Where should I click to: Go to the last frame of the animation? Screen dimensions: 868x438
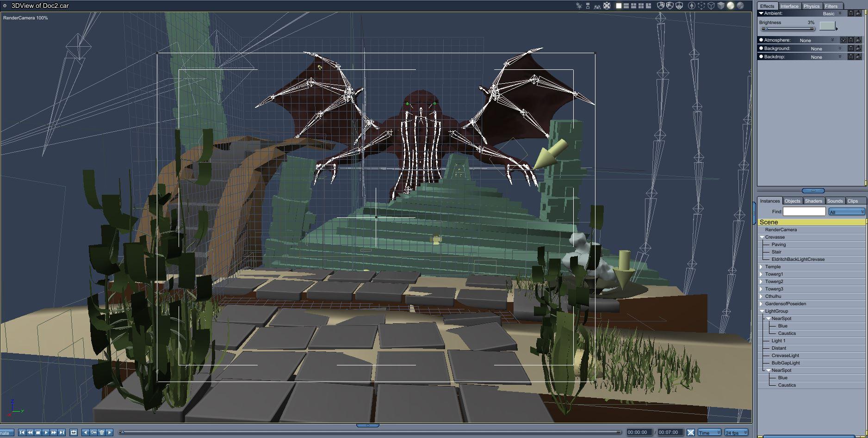62,432
